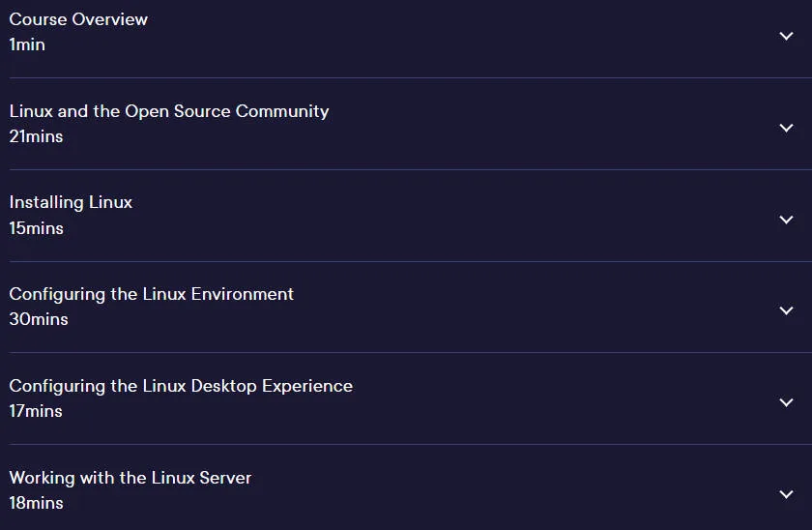Expand the Course Overview section chevron
This screenshot has width=812, height=530.
[786, 36]
